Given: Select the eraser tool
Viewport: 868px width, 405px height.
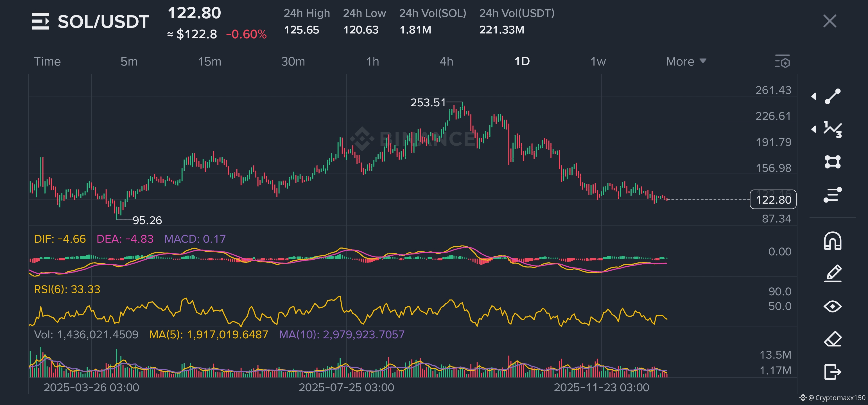Looking at the screenshot, I should tap(832, 339).
